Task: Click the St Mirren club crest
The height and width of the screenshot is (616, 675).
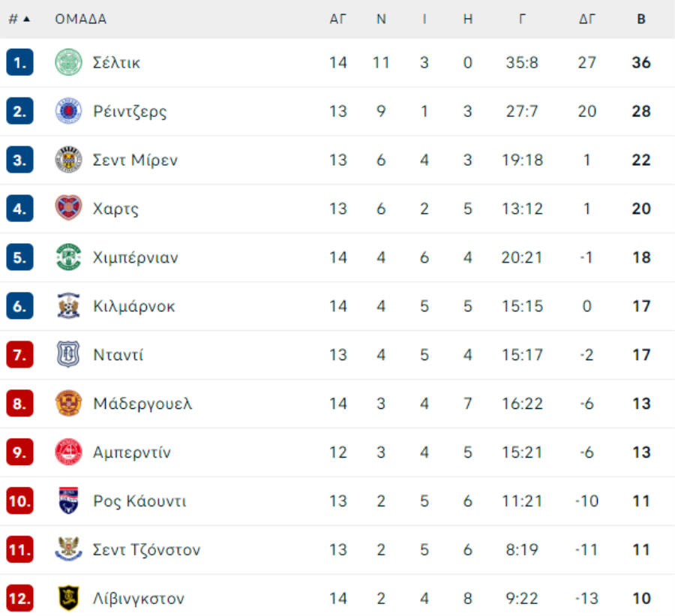Action: (x=68, y=160)
